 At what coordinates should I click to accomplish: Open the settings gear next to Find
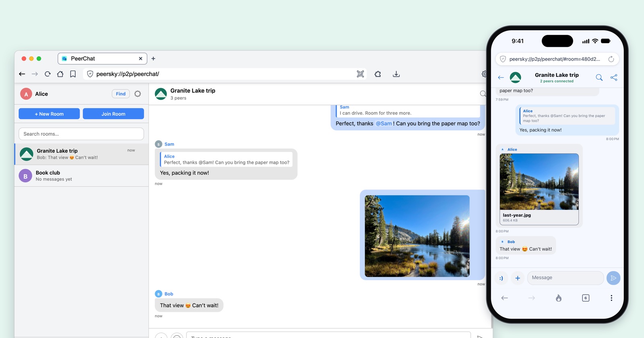pos(138,94)
